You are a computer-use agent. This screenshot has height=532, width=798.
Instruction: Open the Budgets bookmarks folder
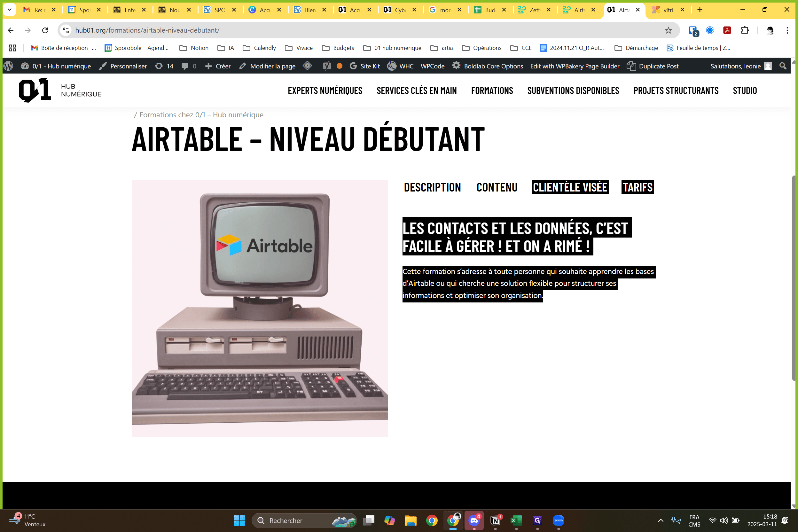point(338,48)
